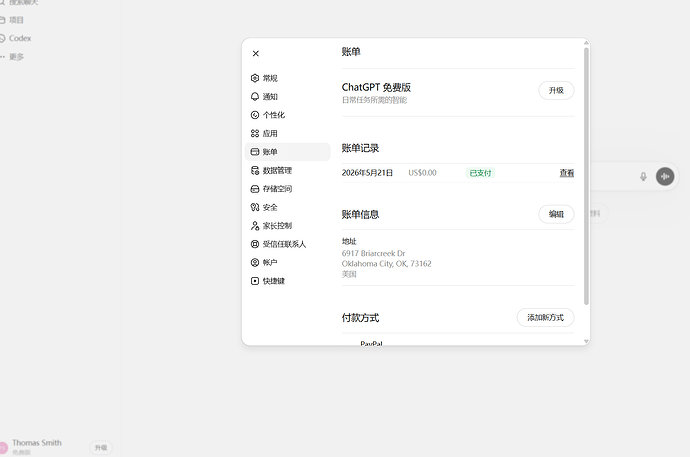Click the address line 6917 Briarcreek Dr
This screenshot has width=690, height=457.
click(x=374, y=253)
